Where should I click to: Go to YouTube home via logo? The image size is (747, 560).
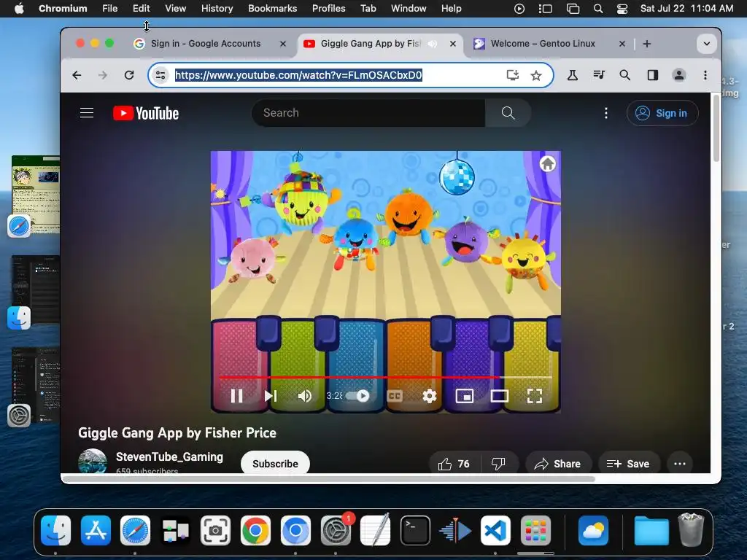click(x=146, y=113)
